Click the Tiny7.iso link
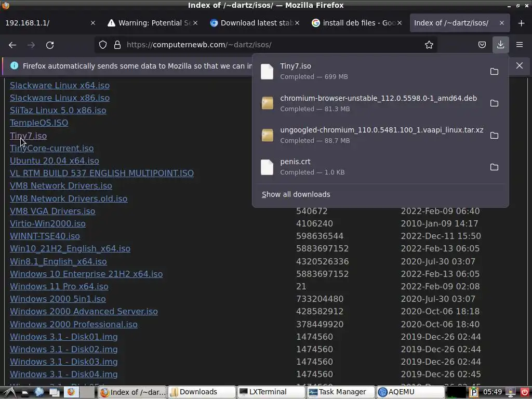Screen dimensions: 532x399 (x=28, y=136)
